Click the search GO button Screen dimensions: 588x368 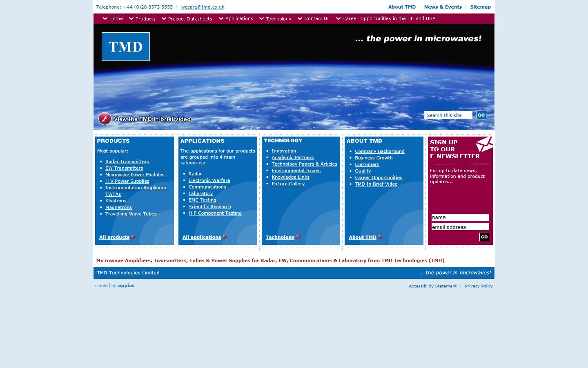(481, 115)
